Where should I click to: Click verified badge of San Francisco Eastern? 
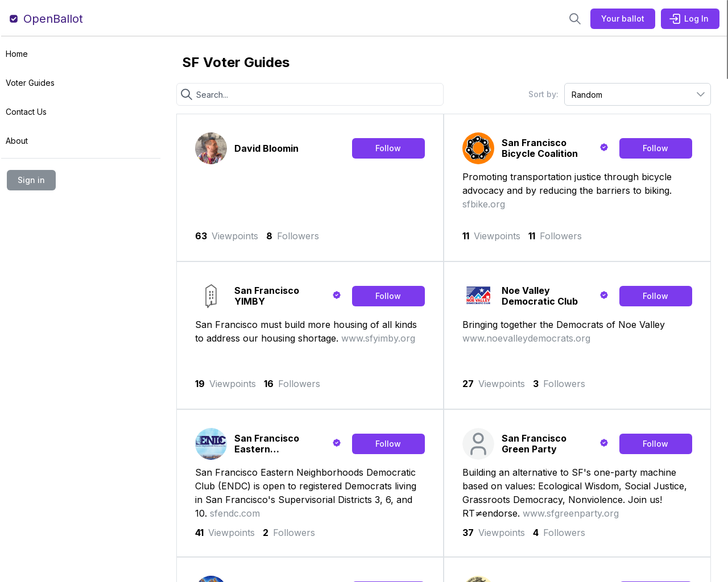click(x=337, y=443)
